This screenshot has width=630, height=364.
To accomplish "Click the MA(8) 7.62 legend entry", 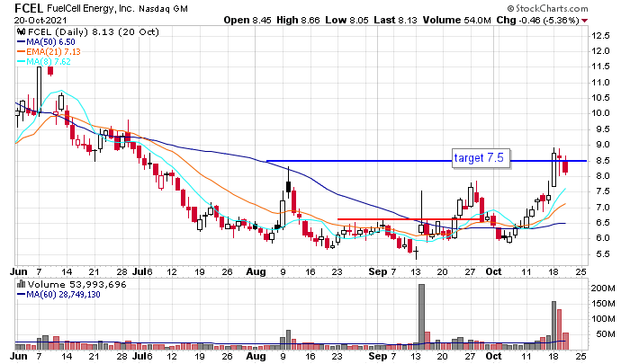I will point(49,61).
